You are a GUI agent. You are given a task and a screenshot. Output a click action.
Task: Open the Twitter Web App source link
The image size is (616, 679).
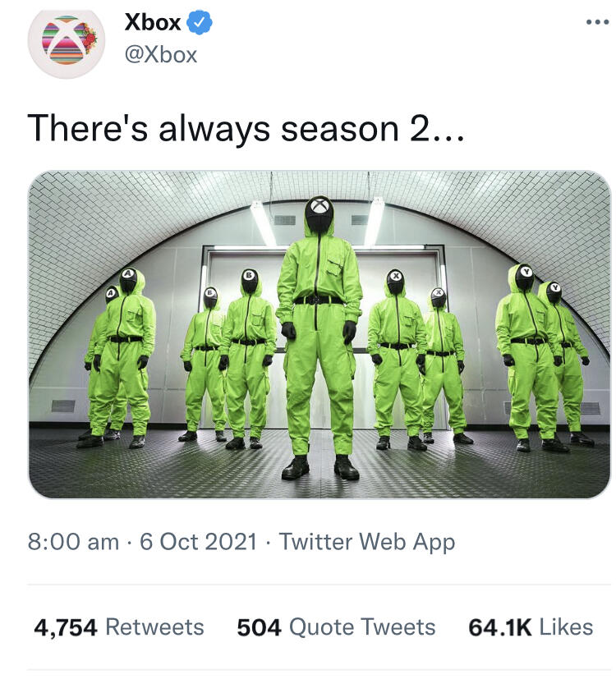pyautogui.click(x=367, y=543)
